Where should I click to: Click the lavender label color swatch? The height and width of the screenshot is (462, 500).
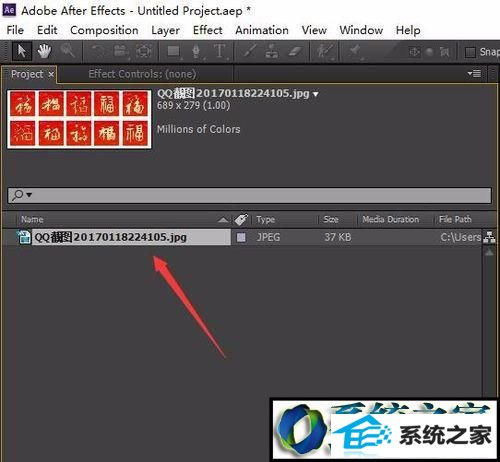pyautogui.click(x=241, y=238)
